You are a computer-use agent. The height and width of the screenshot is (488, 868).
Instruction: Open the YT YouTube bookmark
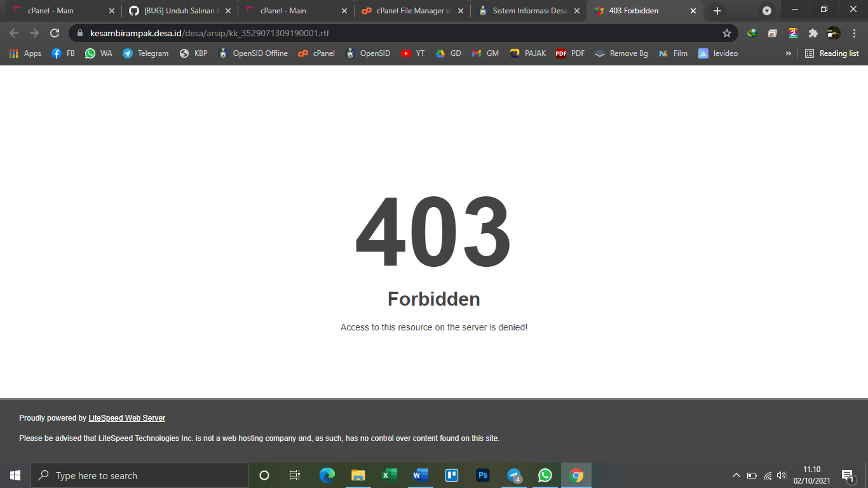tap(413, 53)
